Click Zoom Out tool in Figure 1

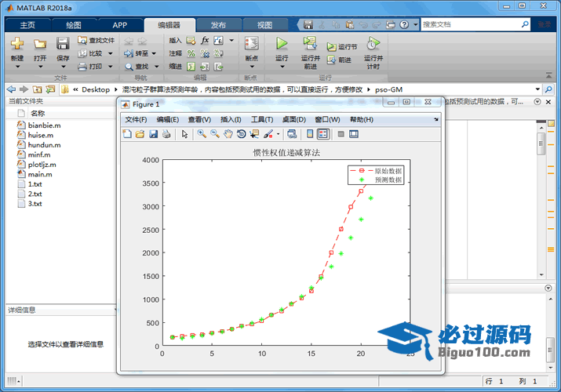click(215, 134)
